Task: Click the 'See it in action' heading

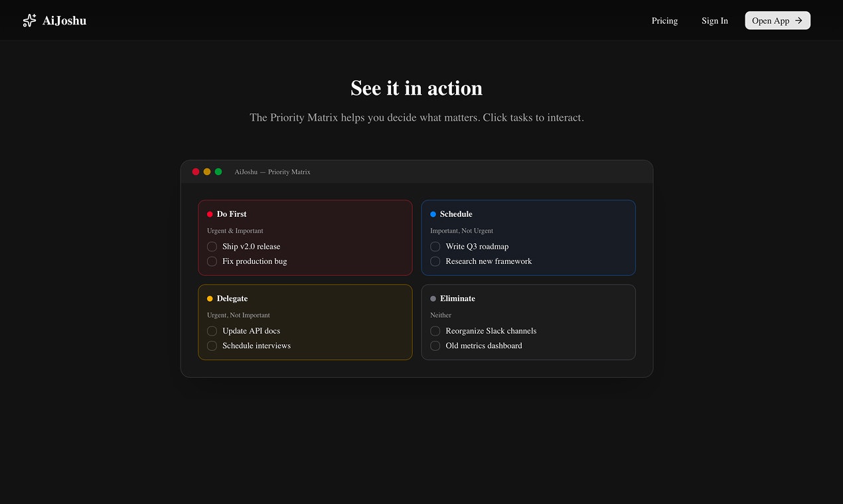Action: point(417,88)
